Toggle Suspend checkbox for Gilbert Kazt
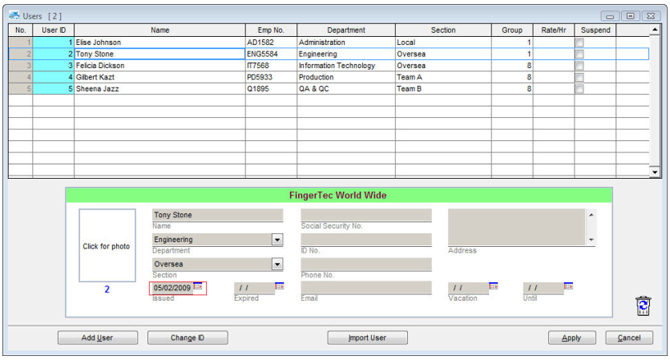This screenshot has height=360, width=670. click(579, 77)
